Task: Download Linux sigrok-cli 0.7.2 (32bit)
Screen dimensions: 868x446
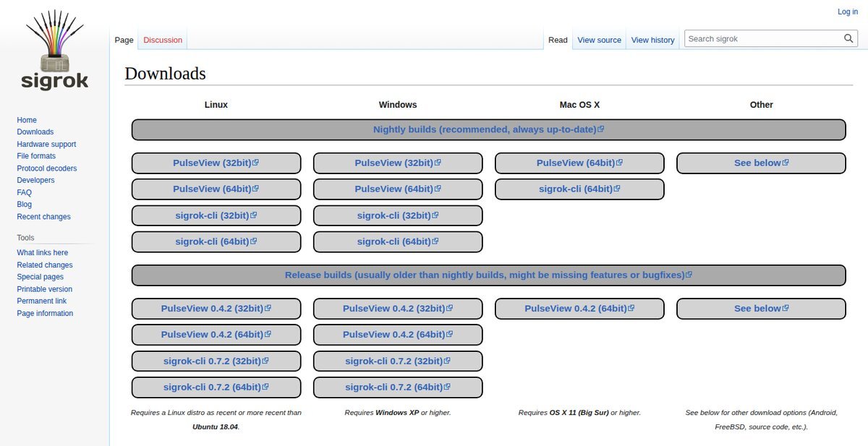Action: pos(216,361)
